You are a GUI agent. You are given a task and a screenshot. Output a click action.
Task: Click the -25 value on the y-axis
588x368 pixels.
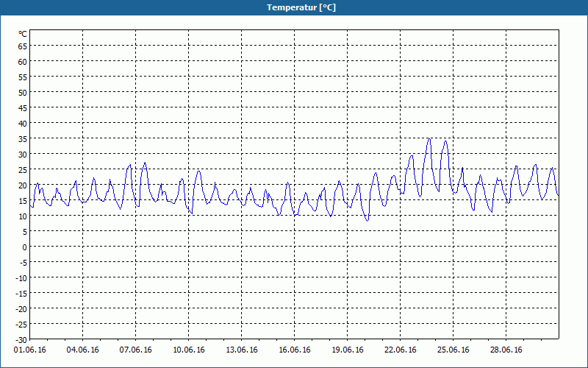pyautogui.click(x=21, y=325)
